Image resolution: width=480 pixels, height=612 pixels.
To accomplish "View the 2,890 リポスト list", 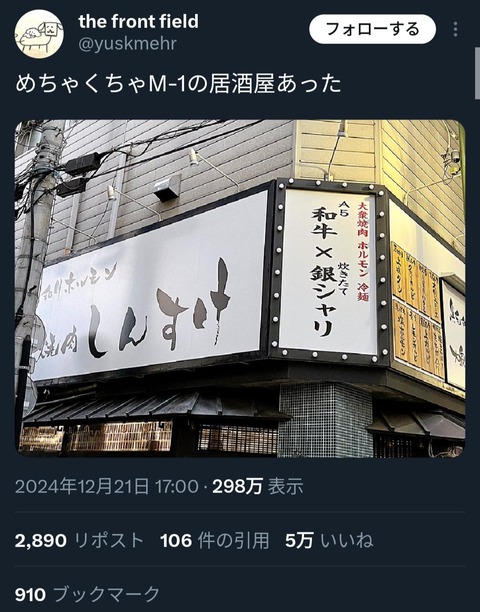I will (79, 541).
